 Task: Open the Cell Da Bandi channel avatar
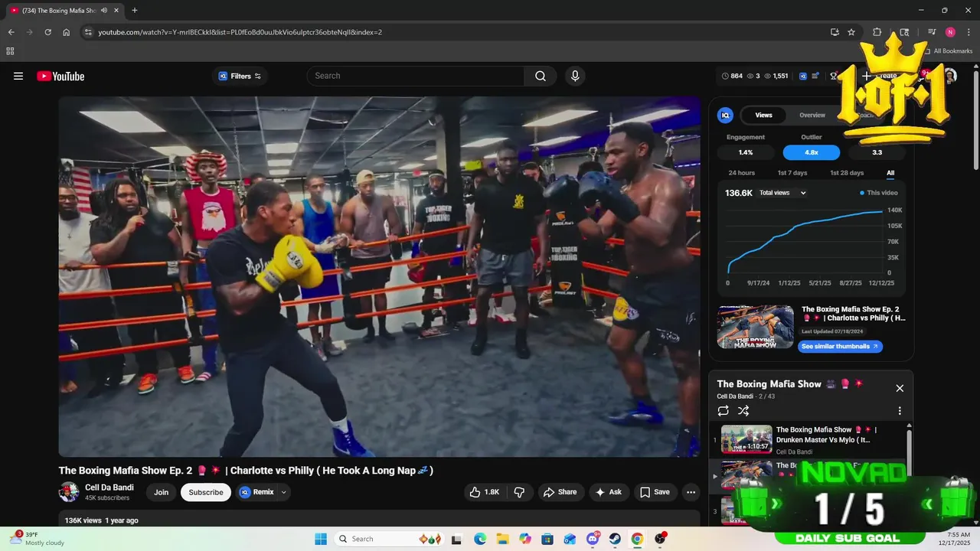point(69,492)
